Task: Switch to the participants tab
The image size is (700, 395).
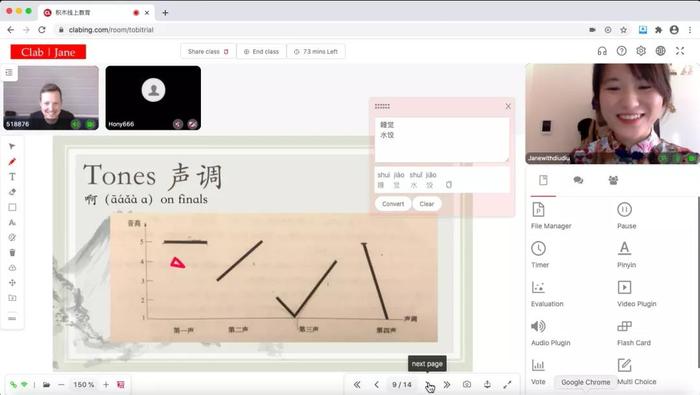Action: 613,180
